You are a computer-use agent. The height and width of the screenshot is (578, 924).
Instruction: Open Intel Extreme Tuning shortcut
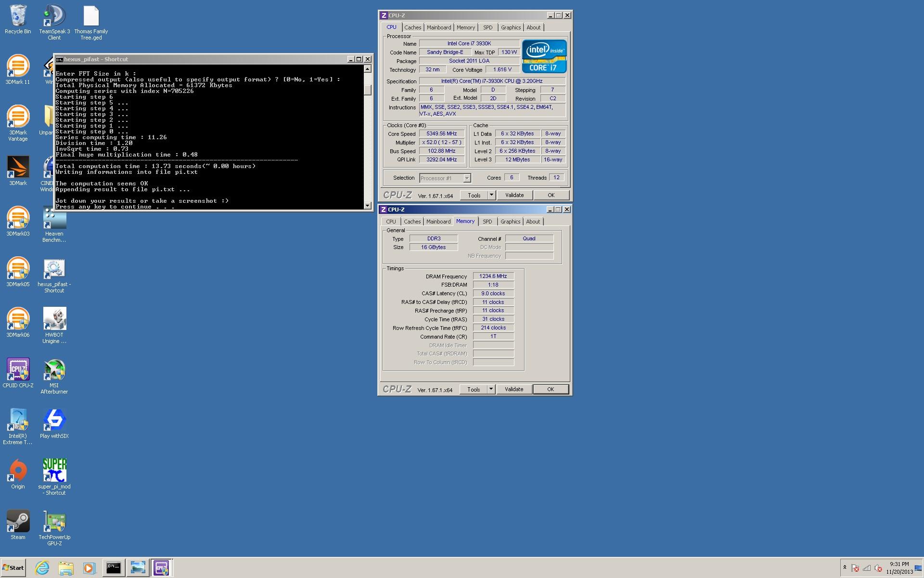pos(18,427)
